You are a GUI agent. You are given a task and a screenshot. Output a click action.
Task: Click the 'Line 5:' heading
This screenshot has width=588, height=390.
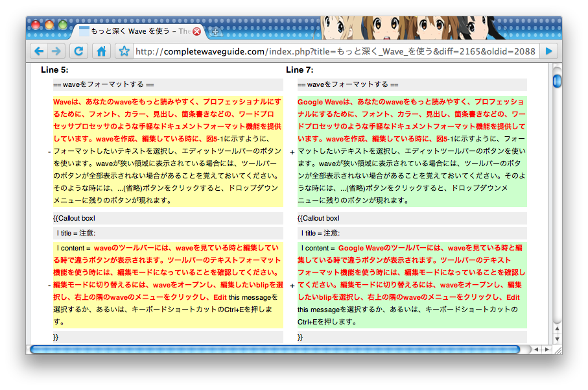pyautogui.click(x=54, y=70)
